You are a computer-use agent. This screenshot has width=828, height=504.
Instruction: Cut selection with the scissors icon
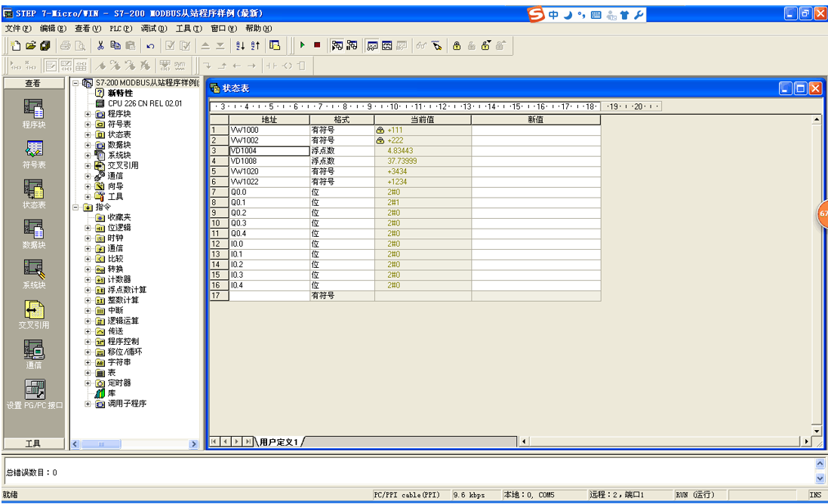pyautogui.click(x=100, y=45)
